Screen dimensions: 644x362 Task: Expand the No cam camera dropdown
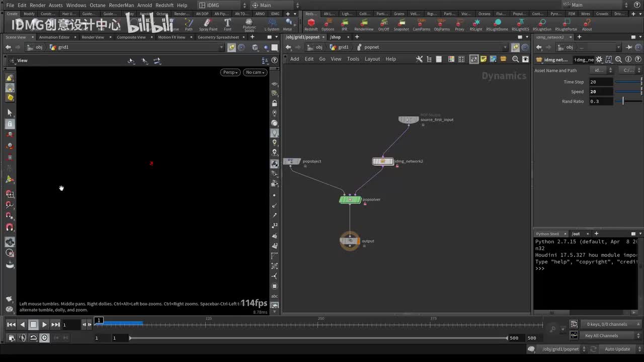coord(255,72)
